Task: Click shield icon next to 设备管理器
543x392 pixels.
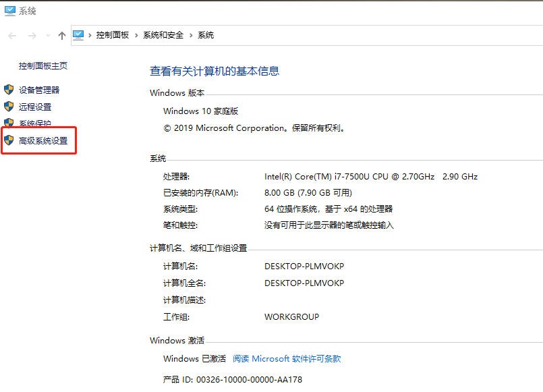Action: click(9, 90)
